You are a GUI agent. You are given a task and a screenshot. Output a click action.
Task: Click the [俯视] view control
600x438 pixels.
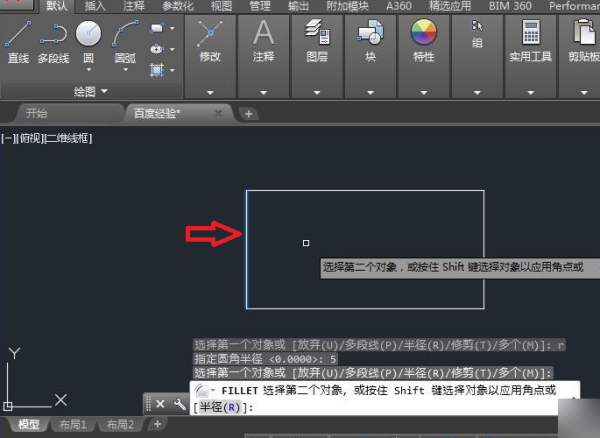tap(29, 138)
